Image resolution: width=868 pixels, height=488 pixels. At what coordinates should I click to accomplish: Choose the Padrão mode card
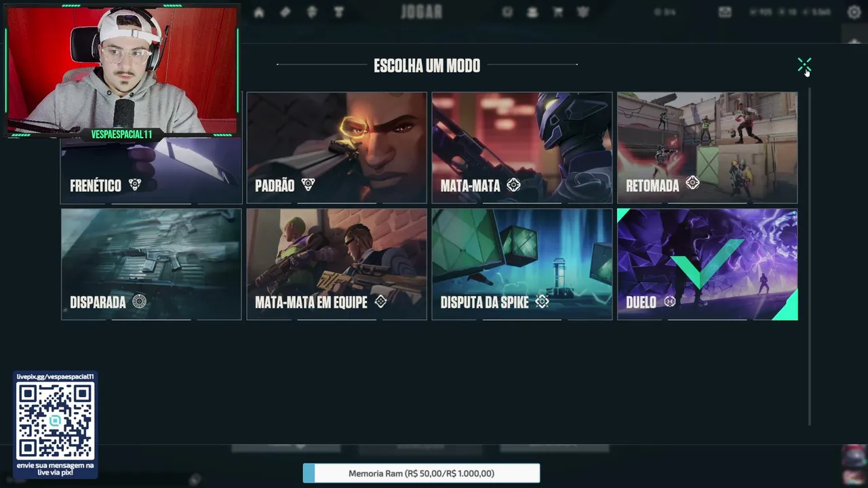(x=336, y=148)
